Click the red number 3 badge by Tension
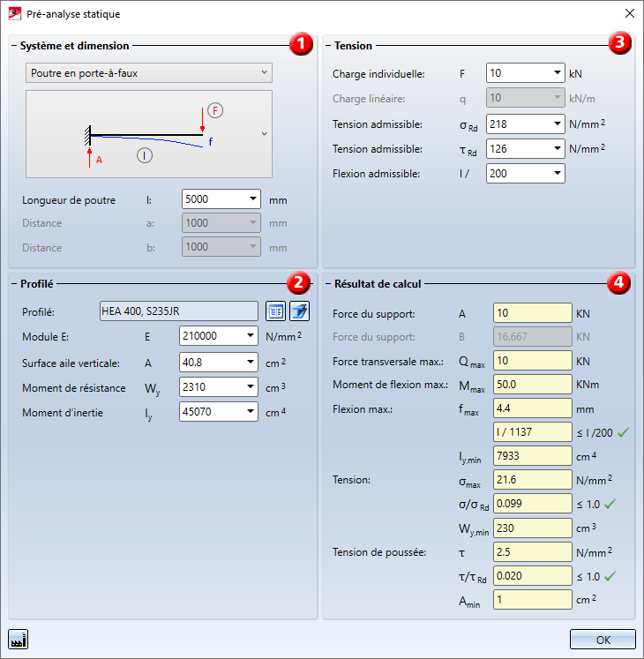Image resolution: width=644 pixels, height=659 pixels. tap(620, 42)
